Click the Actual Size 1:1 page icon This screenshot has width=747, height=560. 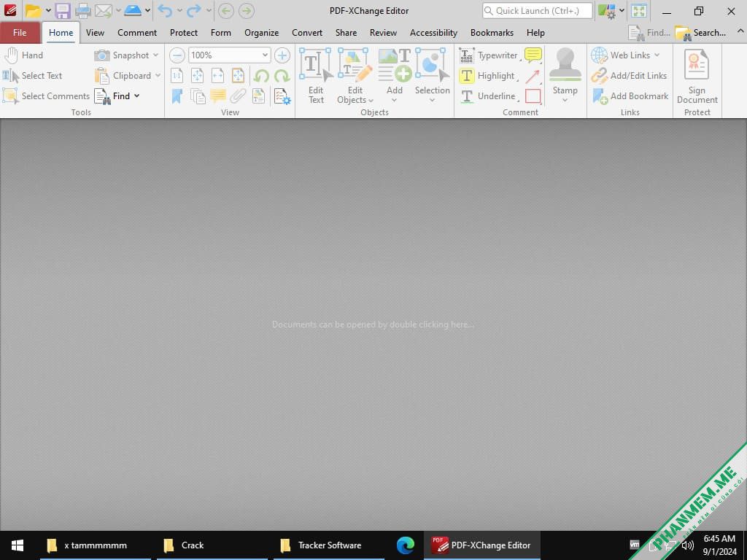tap(177, 76)
